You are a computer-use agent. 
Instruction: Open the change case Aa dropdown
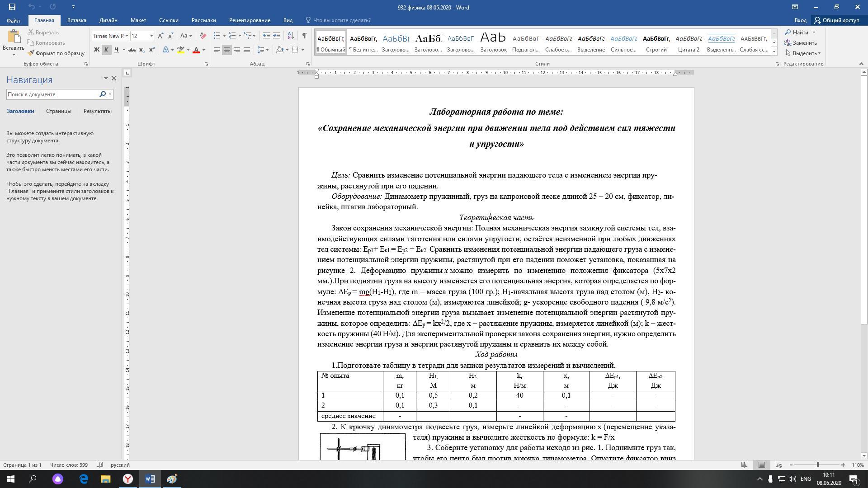click(186, 36)
